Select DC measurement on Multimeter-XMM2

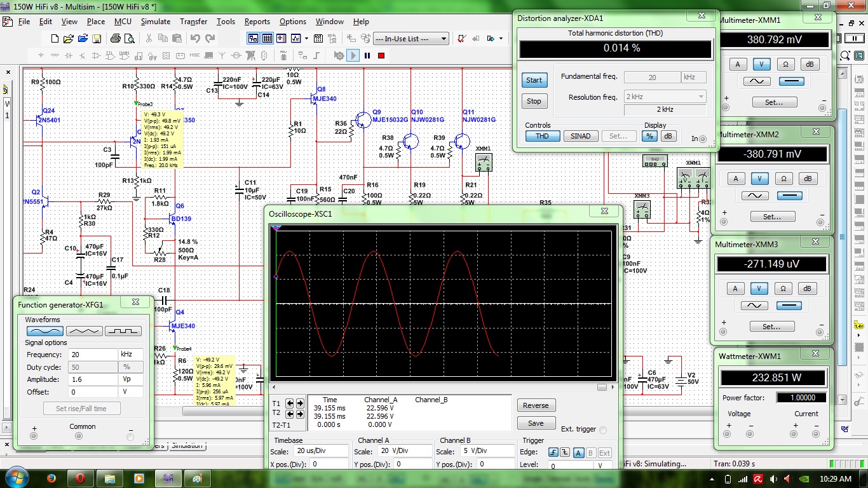tap(789, 196)
